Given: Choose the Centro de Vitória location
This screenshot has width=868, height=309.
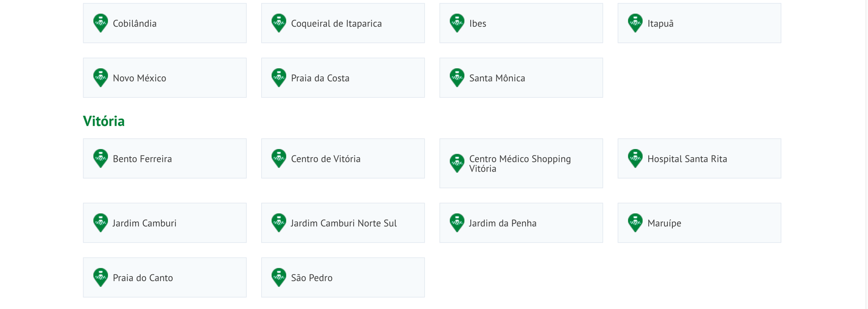Looking at the screenshot, I should coord(343,159).
